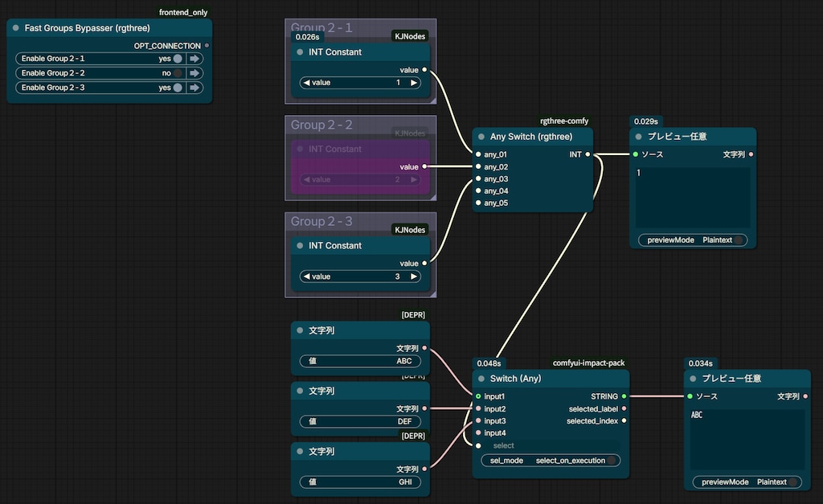This screenshot has width=823, height=504.
Task: Collapse INT Constant node in Group 2 - 3
Action: pos(300,246)
